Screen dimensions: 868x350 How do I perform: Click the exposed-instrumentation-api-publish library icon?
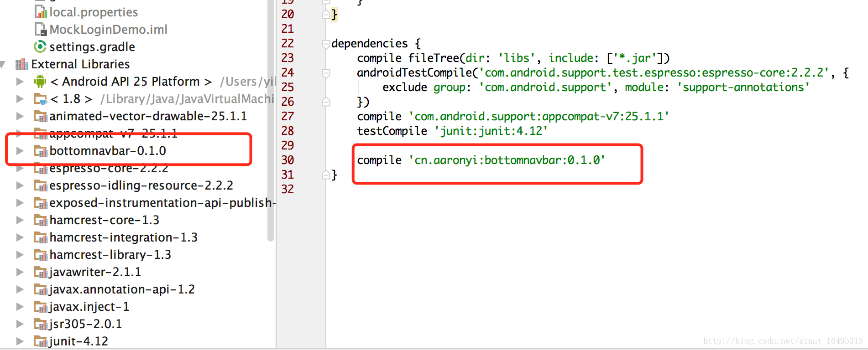(x=41, y=203)
